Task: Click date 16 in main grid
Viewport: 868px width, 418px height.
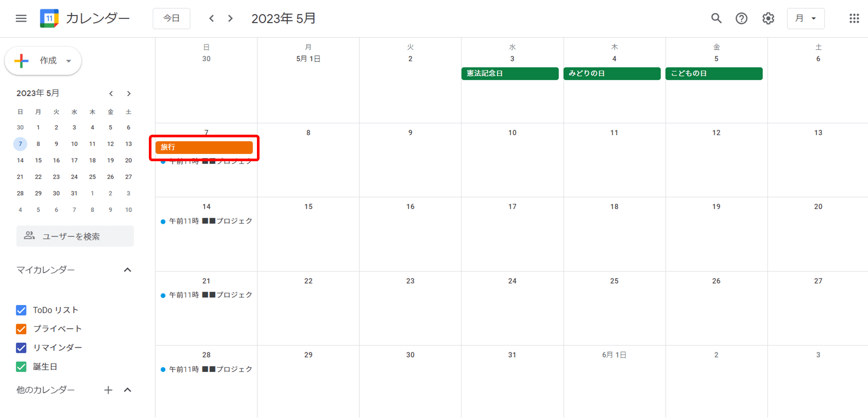Action: (410, 207)
